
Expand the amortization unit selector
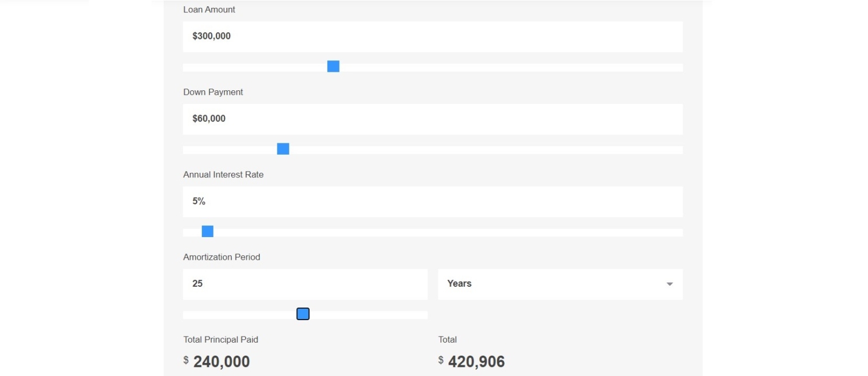point(559,284)
